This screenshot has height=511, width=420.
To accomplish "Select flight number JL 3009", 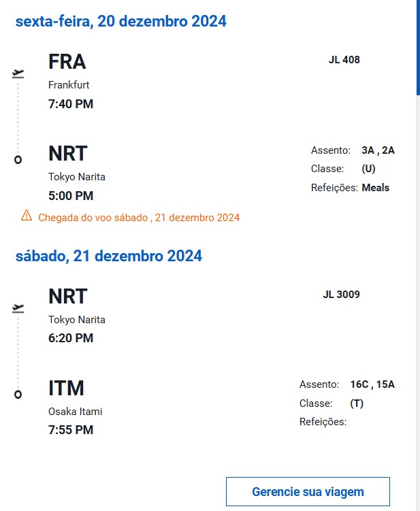I will pyautogui.click(x=341, y=295).
